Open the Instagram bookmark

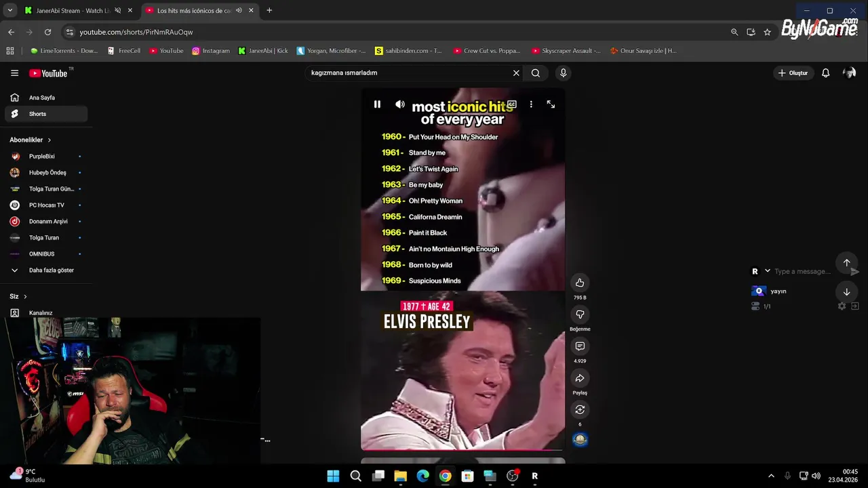(210, 51)
